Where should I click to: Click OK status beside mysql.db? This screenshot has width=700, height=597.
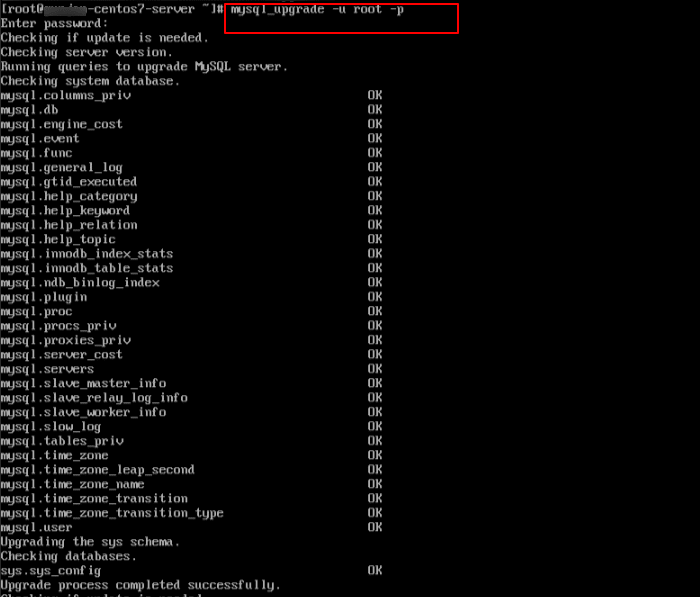click(x=375, y=110)
